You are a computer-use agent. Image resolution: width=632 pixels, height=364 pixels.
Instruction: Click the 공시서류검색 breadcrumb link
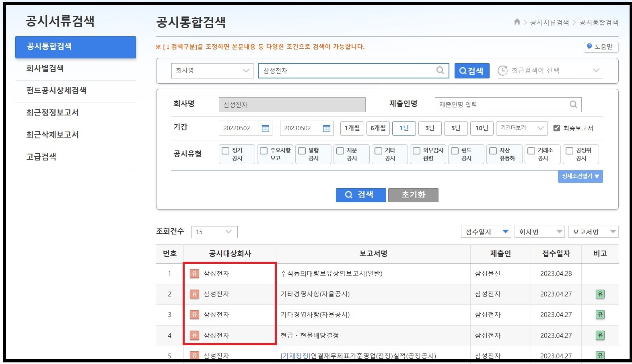click(550, 23)
